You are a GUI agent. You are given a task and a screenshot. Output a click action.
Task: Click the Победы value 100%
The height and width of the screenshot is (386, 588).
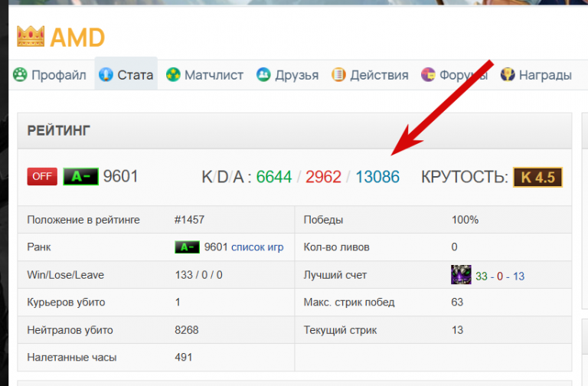[x=465, y=220]
